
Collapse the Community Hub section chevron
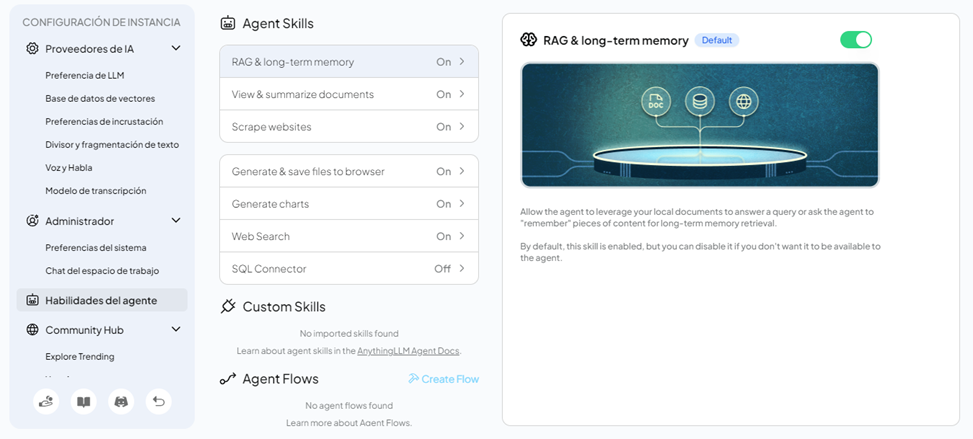pos(176,330)
